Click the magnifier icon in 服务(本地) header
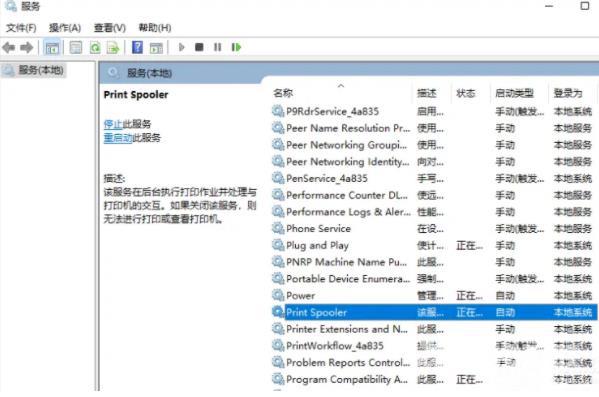Screen dimensions: 599x397 (112, 72)
